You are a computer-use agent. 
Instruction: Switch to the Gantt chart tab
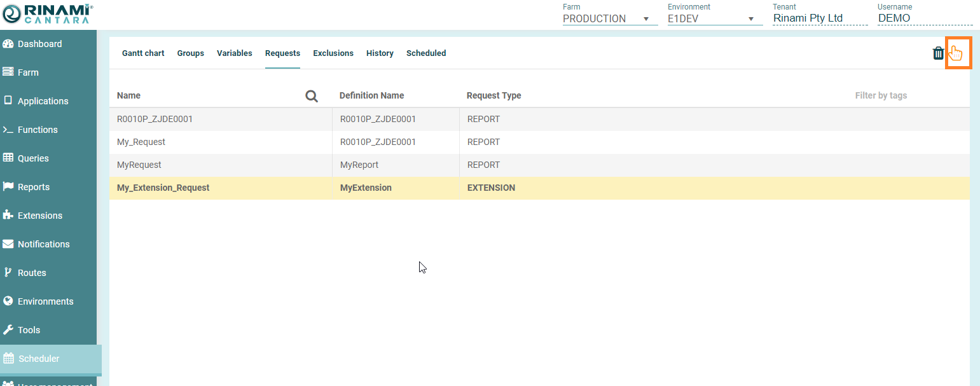[x=143, y=53]
